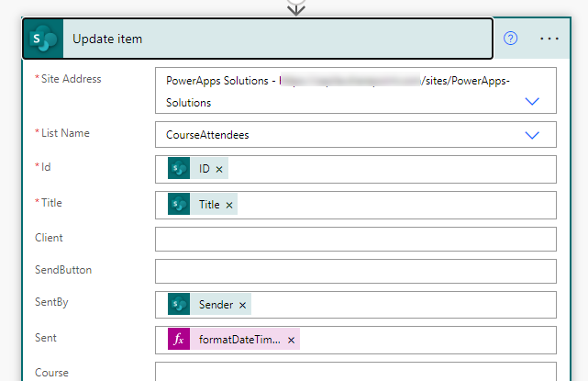Remove the Title dynamic content token
The height and width of the screenshot is (381, 588).
pyautogui.click(x=229, y=205)
